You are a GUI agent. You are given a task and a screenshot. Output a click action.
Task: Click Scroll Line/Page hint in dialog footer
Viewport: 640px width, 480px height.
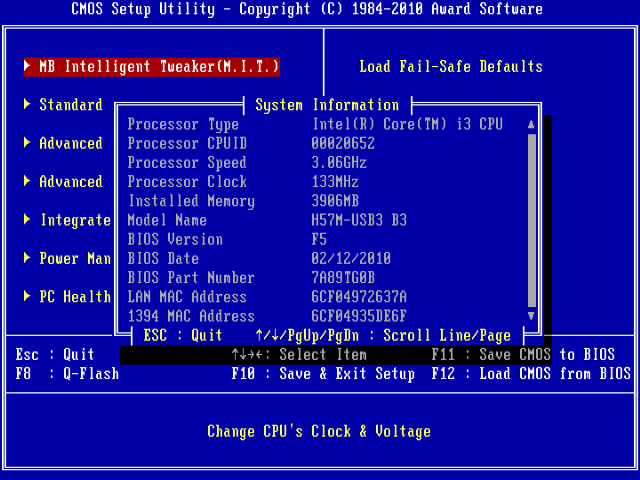click(x=447, y=336)
